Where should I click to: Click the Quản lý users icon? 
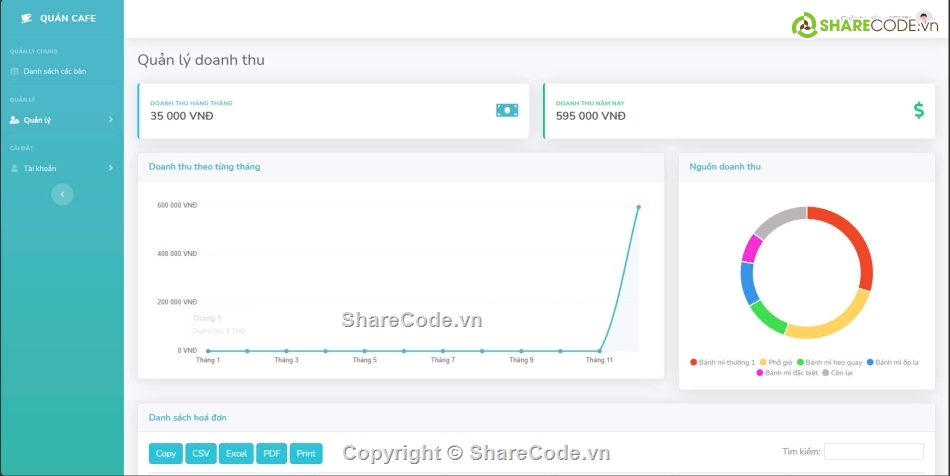(x=15, y=120)
